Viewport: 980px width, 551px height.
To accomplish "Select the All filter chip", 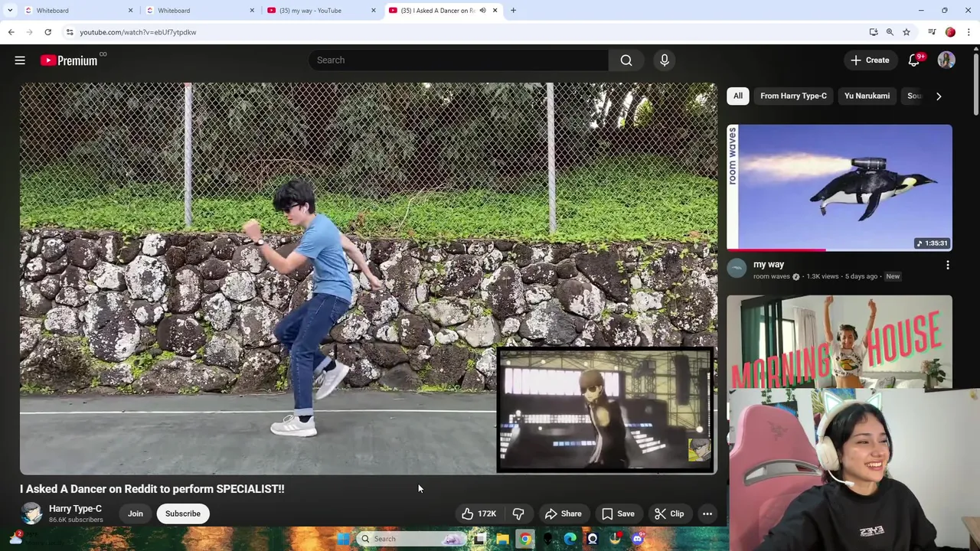I will coord(737,96).
